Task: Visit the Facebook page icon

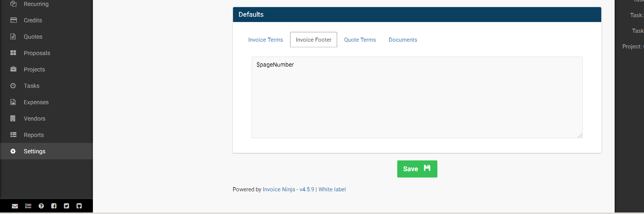Action: [x=54, y=206]
